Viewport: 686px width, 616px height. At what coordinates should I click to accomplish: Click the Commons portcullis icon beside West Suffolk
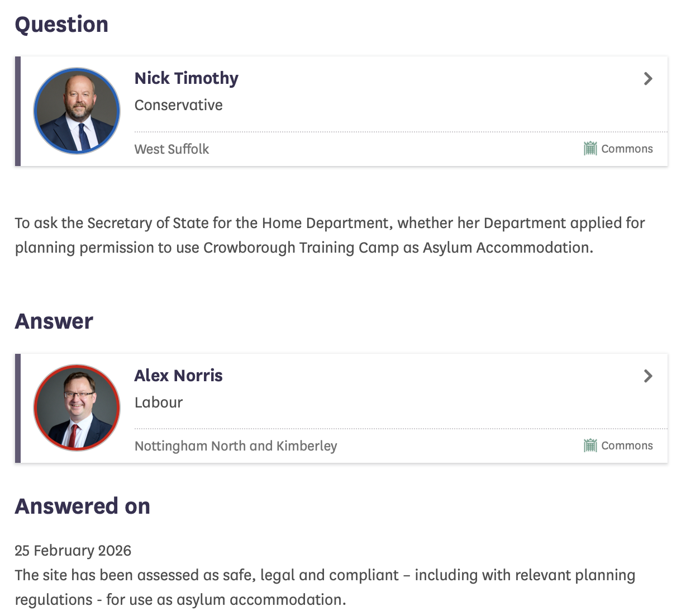(590, 149)
